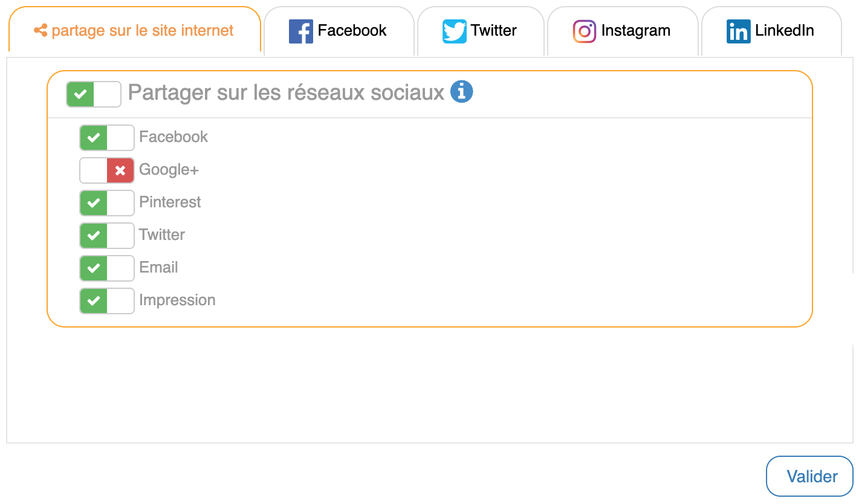
Task: Turn off Pinterest sharing switch
Action: click(x=107, y=203)
